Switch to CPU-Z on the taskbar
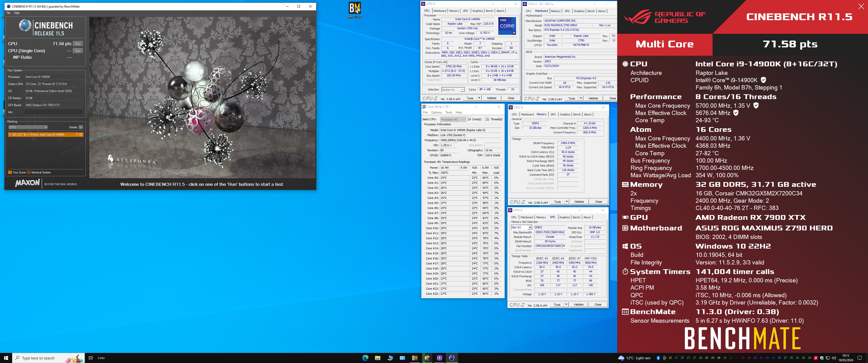Viewport: 868px width, 363px height. click(x=439, y=358)
